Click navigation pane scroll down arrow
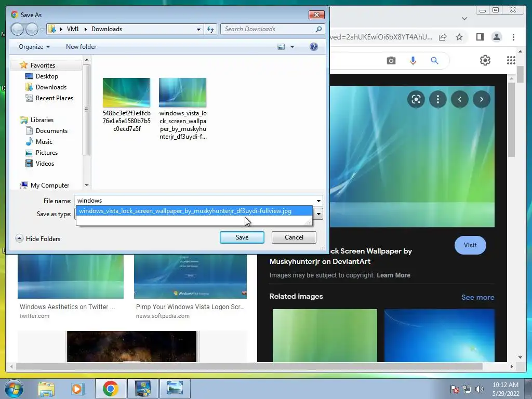Viewport: 532px width, 399px height. (87, 185)
